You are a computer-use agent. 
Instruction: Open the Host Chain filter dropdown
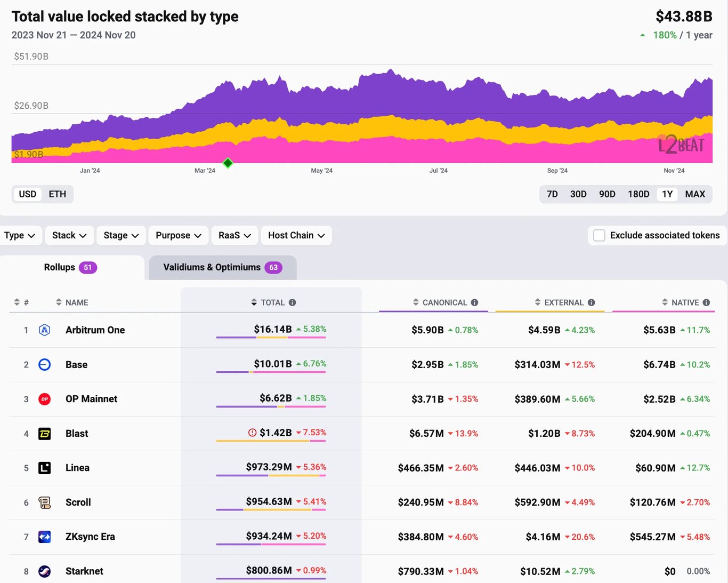coord(296,235)
